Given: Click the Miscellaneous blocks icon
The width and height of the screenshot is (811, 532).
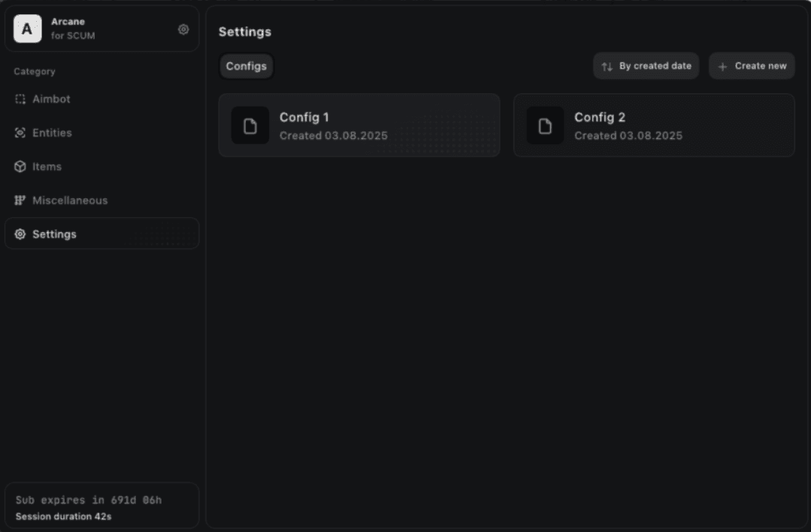Looking at the screenshot, I should [x=20, y=201].
